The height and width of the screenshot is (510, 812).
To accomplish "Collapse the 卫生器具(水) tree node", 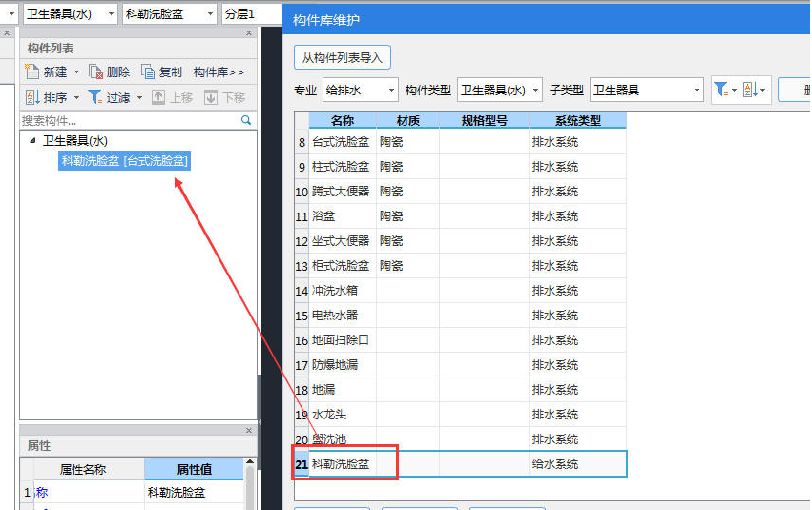I will click(x=33, y=141).
